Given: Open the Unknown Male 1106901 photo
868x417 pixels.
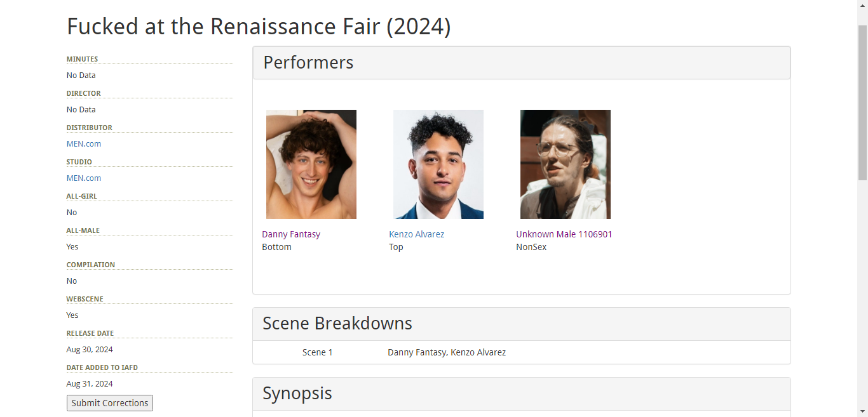Looking at the screenshot, I should point(565,164).
